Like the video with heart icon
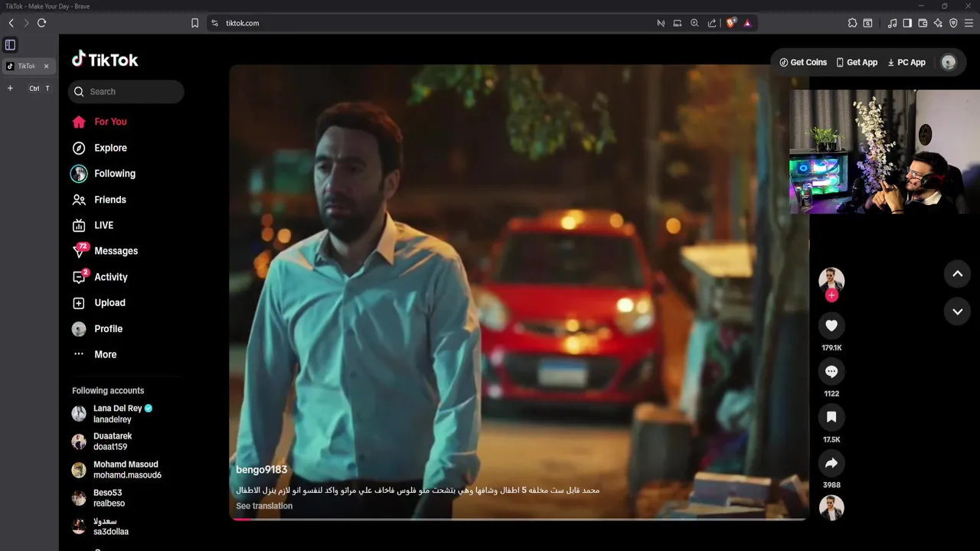 [831, 325]
